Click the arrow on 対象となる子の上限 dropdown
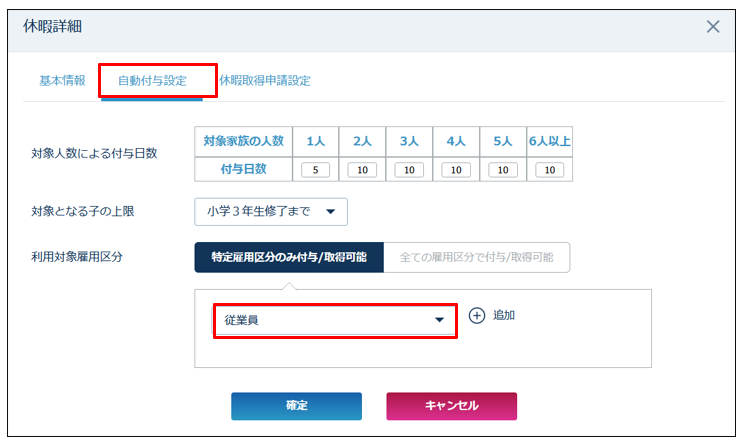The height and width of the screenshot is (442, 747). [330, 211]
